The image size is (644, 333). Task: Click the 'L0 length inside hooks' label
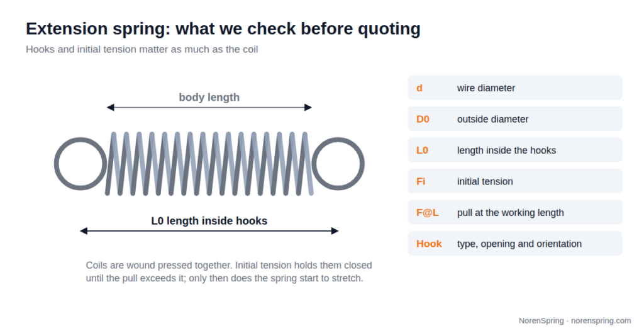209,221
